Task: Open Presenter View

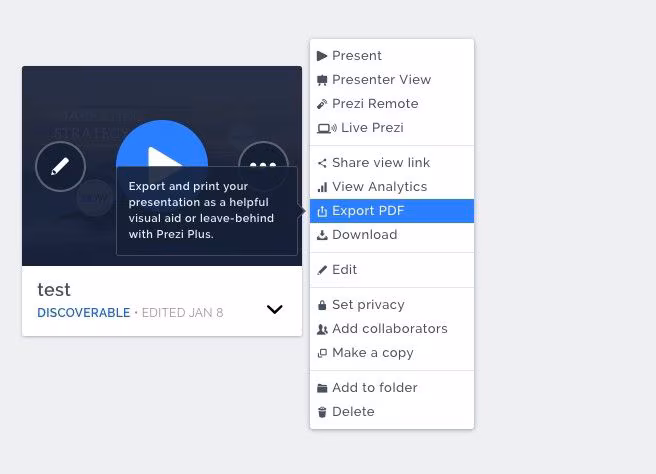Action: click(x=381, y=80)
